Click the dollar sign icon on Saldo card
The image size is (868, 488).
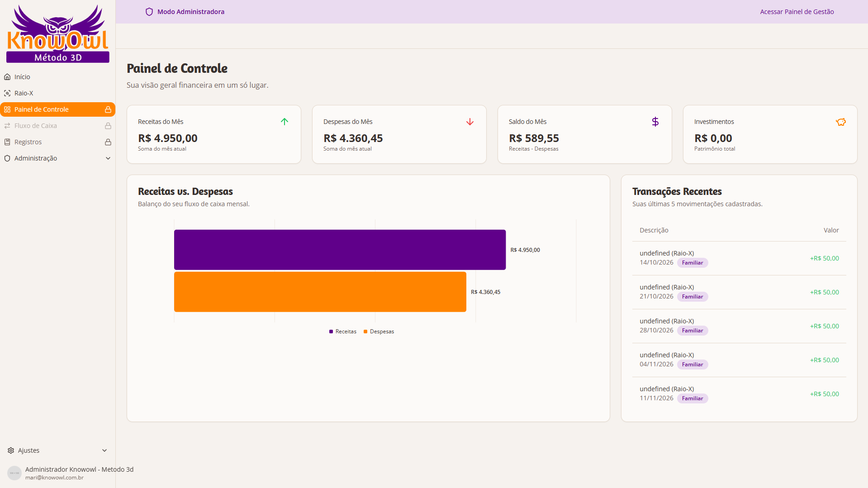[x=655, y=122]
